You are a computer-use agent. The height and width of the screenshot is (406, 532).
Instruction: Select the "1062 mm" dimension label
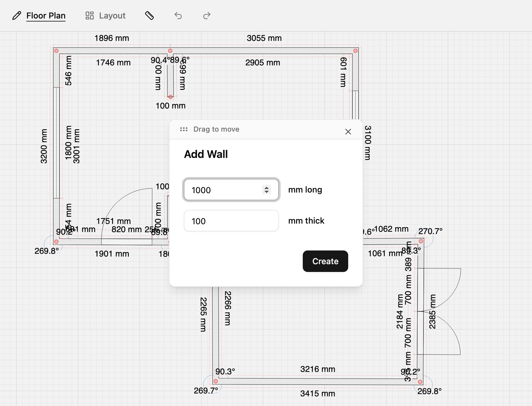(391, 229)
